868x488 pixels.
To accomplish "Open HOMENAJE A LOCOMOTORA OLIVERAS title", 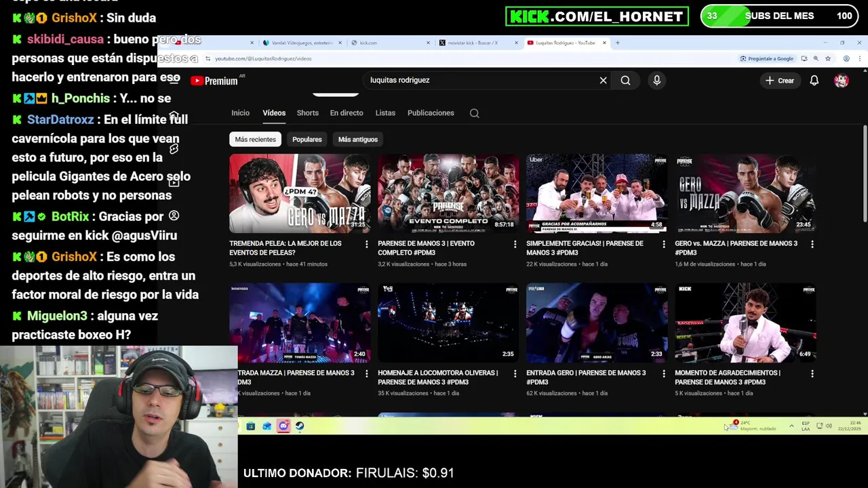I will pos(437,378).
